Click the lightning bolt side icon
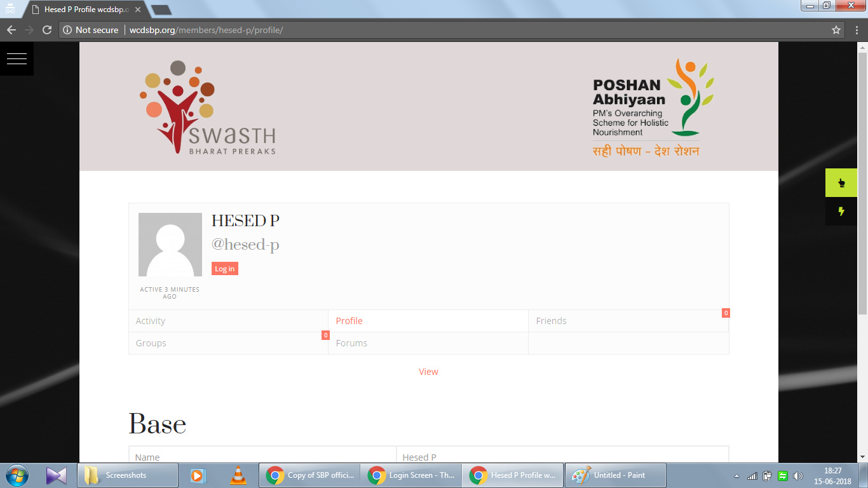 point(841,211)
